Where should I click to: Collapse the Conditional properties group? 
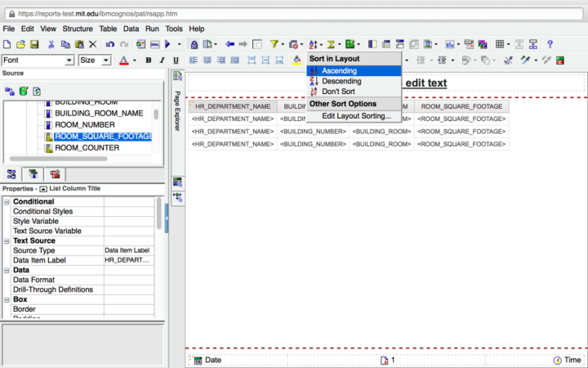7,202
